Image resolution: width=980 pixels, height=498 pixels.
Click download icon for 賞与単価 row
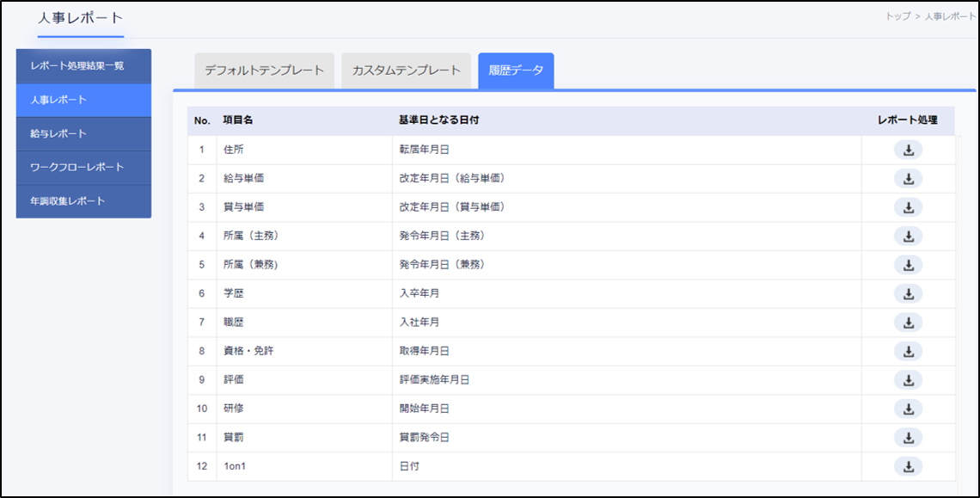click(x=908, y=207)
